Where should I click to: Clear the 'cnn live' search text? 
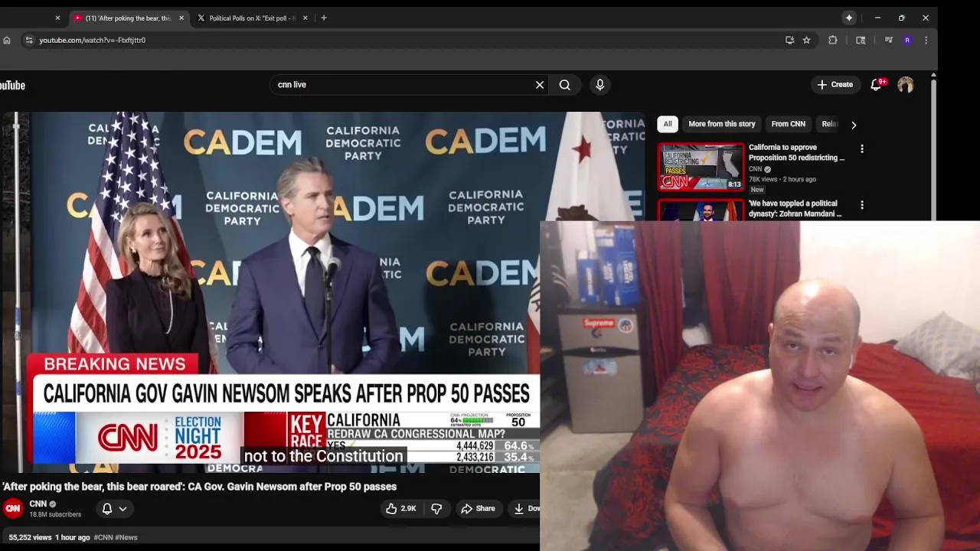(x=540, y=85)
